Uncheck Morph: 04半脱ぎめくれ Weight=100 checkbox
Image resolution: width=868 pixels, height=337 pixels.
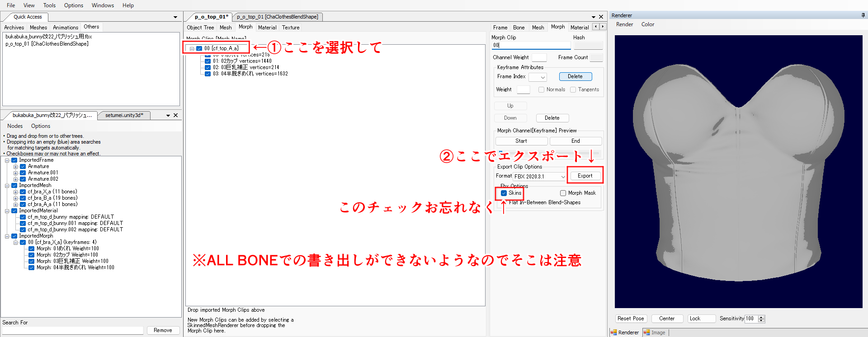[31, 267]
